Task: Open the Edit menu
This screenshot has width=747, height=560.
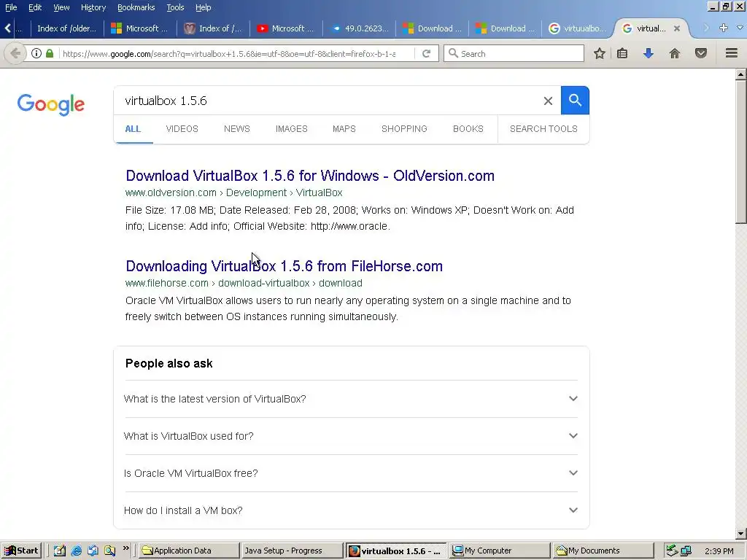Action: [x=35, y=7]
